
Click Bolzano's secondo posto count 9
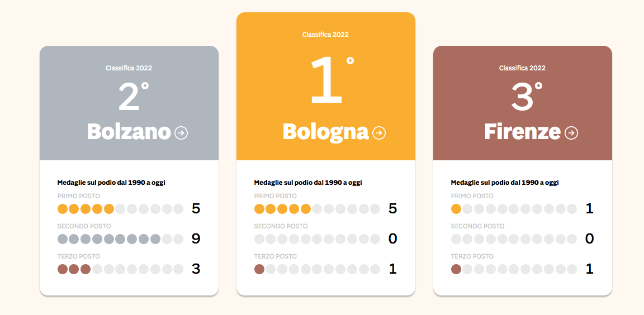[196, 238]
